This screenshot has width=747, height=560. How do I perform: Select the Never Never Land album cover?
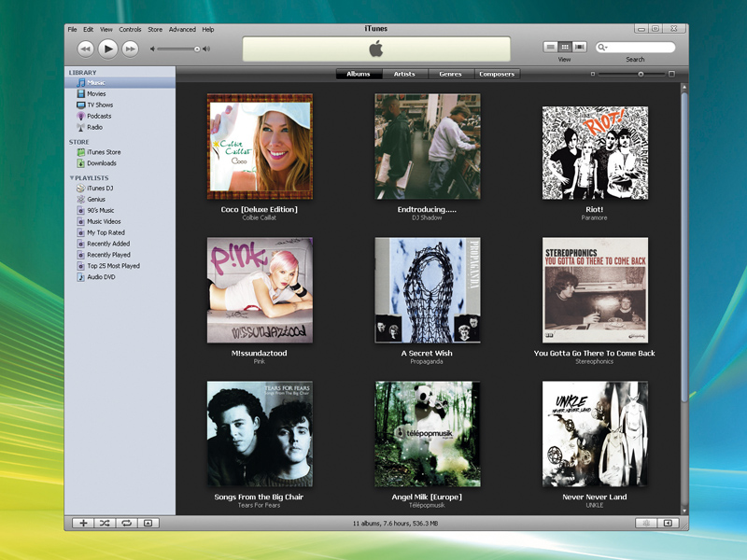click(x=595, y=434)
